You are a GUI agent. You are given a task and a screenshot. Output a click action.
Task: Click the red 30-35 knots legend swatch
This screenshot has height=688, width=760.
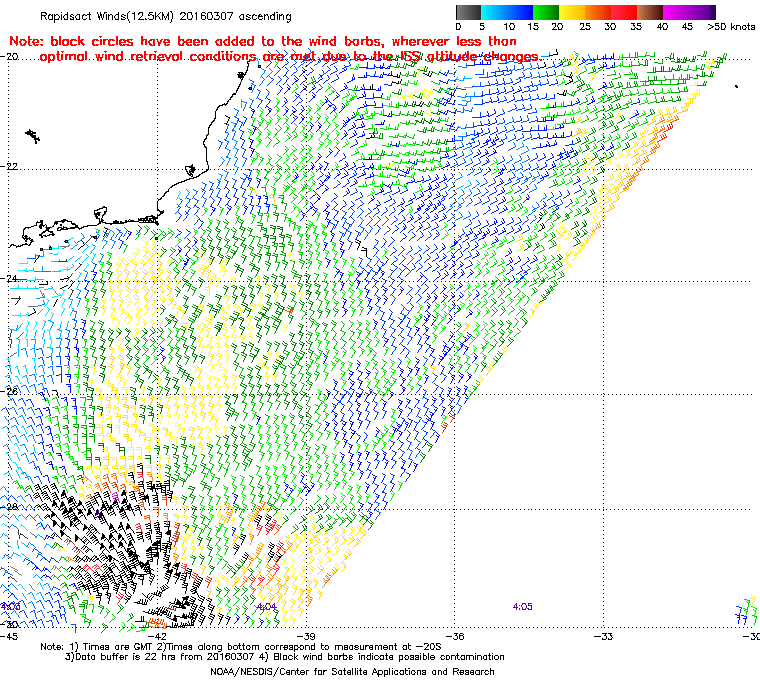624,12
